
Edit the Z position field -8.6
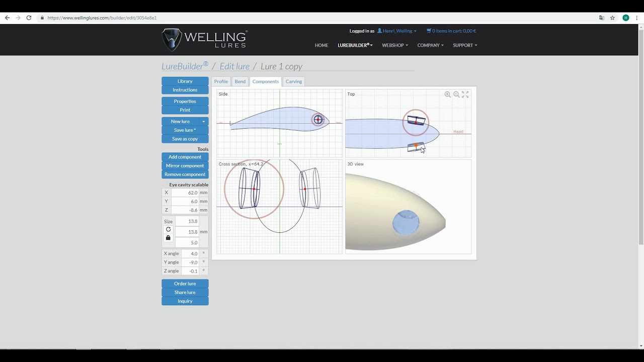coord(185,210)
